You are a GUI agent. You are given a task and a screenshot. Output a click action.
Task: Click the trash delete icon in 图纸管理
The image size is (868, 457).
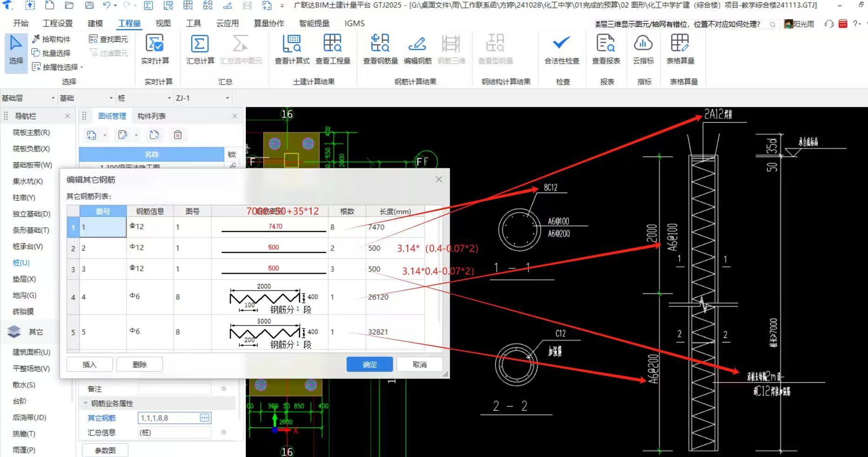(178, 135)
